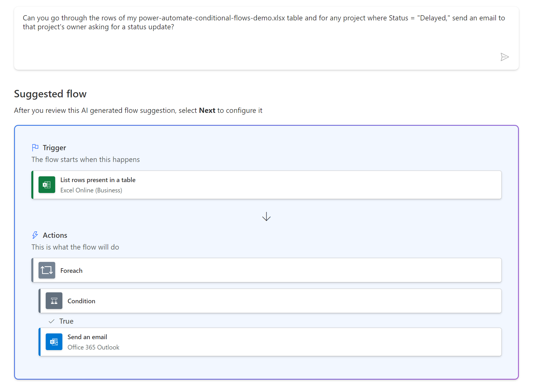Click the Suggested flow heading
541x392 pixels.
(50, 94)
